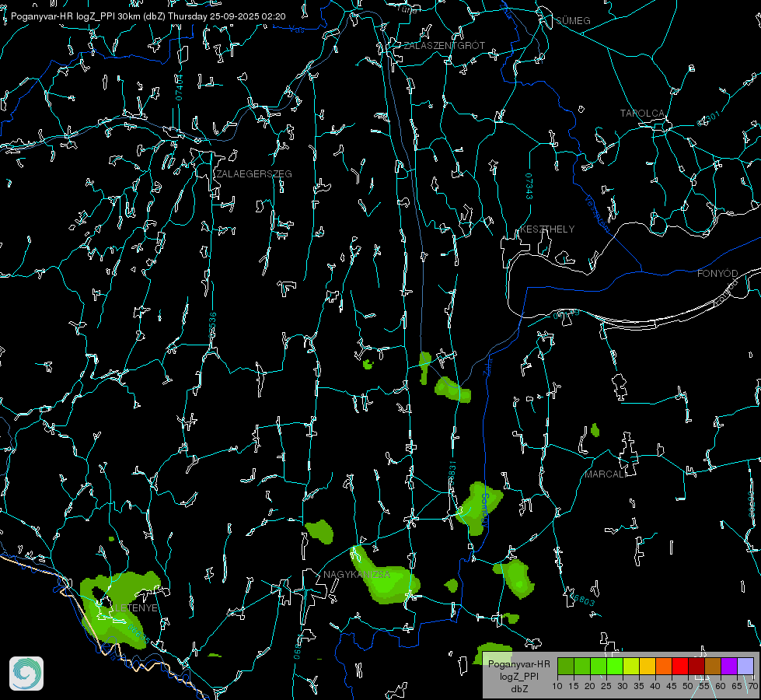The height and width of the screenshot is (700, 761).
Task: Click the road number 07404 label
Action: point(180,87)
